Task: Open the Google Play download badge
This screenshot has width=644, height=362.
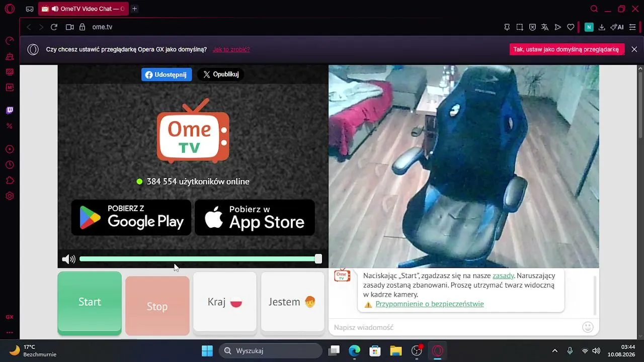Action: (131, 217)
